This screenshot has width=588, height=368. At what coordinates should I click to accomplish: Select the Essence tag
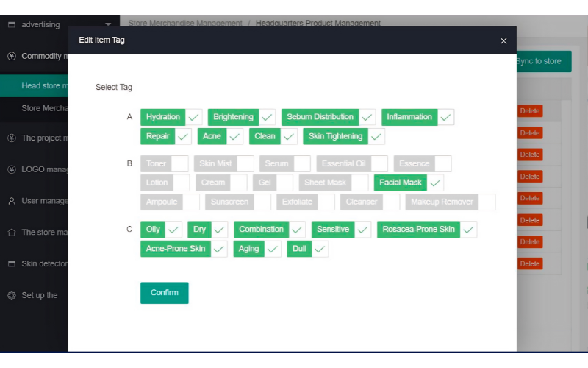coord(423,163)
